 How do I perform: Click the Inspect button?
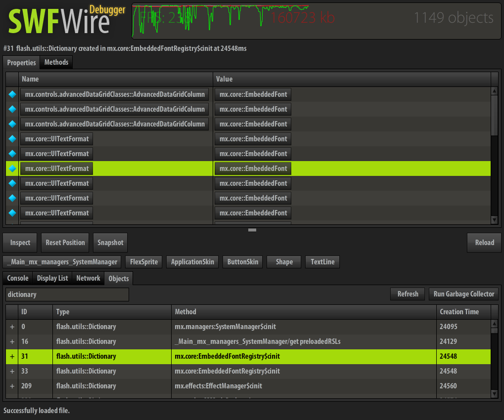[20, 243]
